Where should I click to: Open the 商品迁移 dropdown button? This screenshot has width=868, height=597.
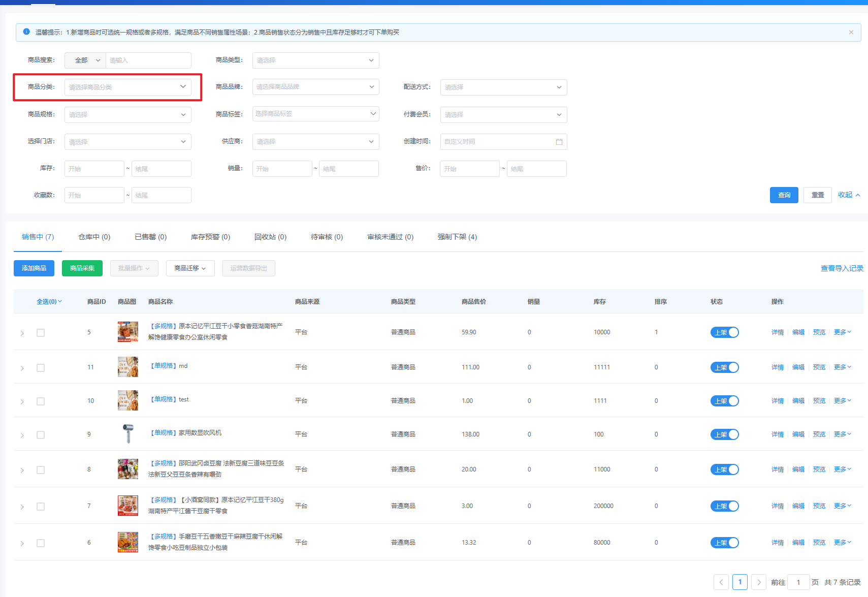[190, 268]
